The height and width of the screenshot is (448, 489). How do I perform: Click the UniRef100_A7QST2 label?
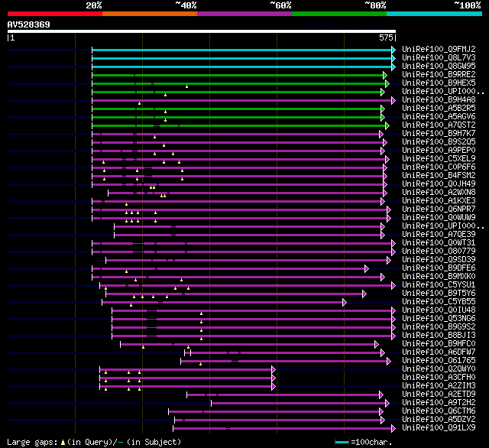(439, 125)
